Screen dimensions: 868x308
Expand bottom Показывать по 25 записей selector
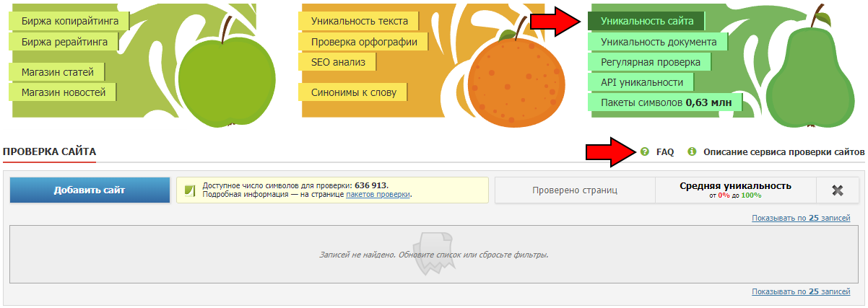[801, 291]
